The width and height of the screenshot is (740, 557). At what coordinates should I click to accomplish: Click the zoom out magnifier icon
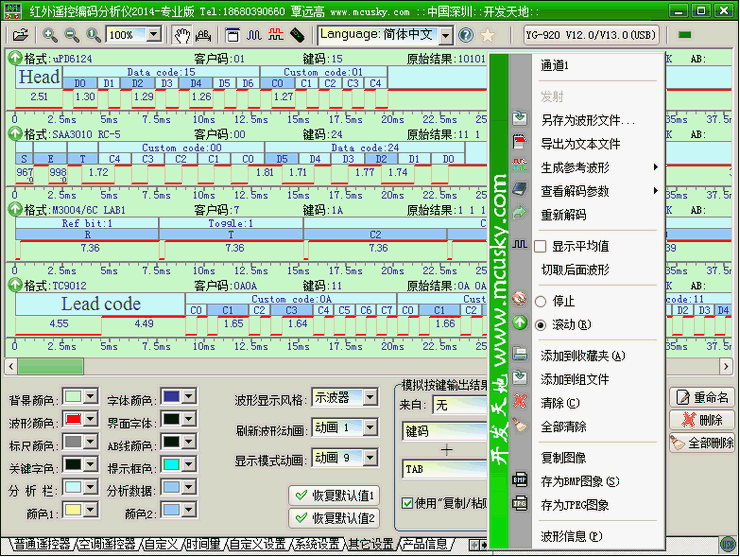tap(71, 35)
